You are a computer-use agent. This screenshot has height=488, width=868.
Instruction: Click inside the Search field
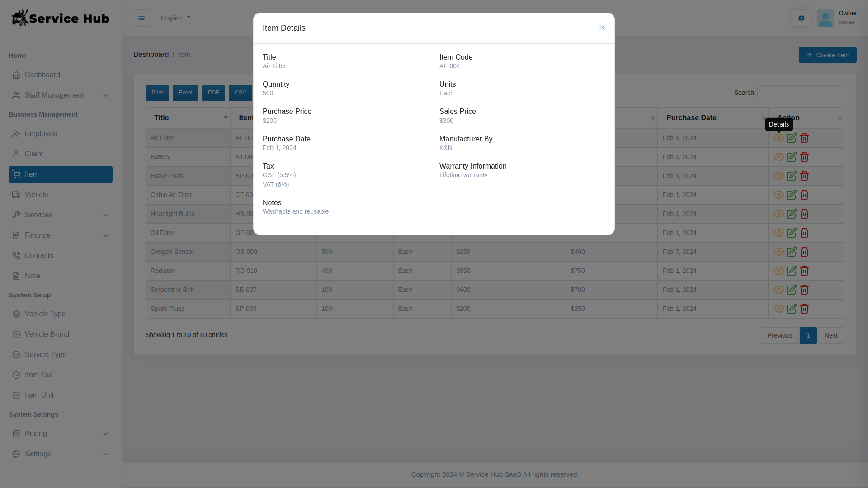point(800,93)
